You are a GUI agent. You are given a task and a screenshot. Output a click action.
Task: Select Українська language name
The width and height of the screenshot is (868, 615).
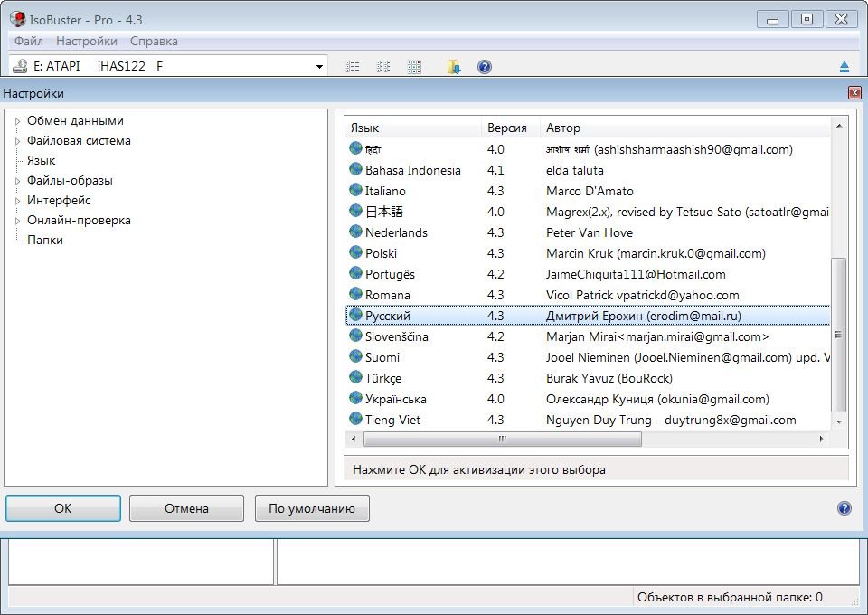(x=395, y=399)
